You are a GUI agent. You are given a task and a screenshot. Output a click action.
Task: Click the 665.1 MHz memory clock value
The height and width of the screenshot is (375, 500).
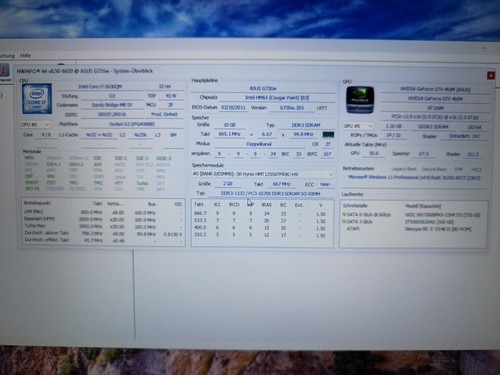(230, 134)
